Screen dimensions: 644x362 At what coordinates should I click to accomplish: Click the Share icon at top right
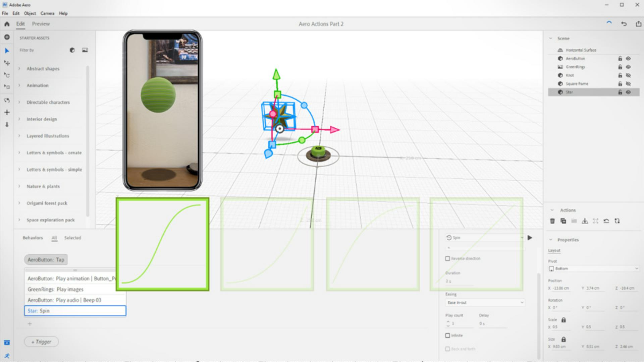click(x=638, y=24)
